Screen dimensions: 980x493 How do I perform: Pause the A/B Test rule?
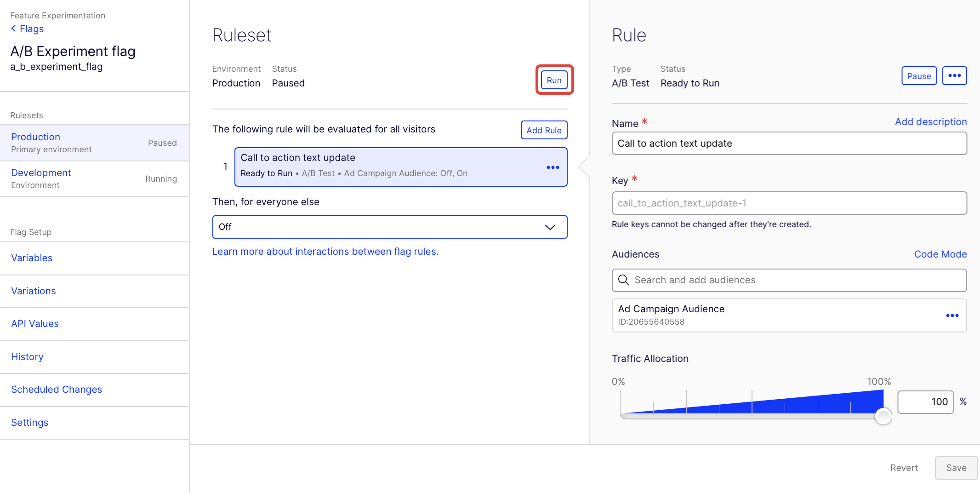(918, 76)
